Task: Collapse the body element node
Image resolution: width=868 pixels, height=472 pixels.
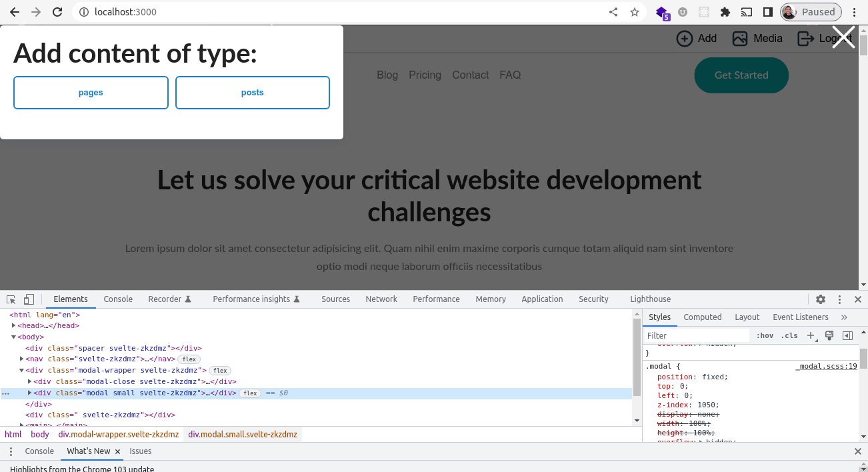Action: point(14,337)
